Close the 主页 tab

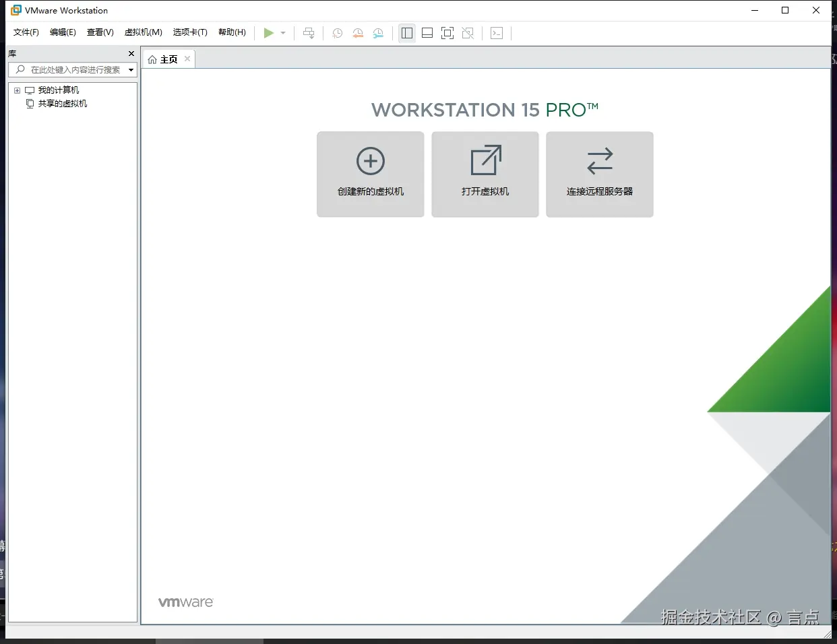click(x=187, y=59)
